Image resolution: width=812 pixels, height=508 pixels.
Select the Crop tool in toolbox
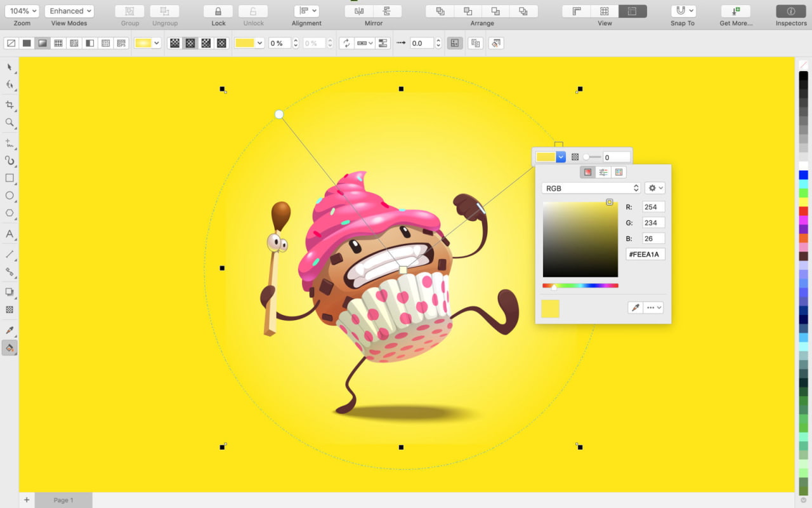[x=10, y=105]
